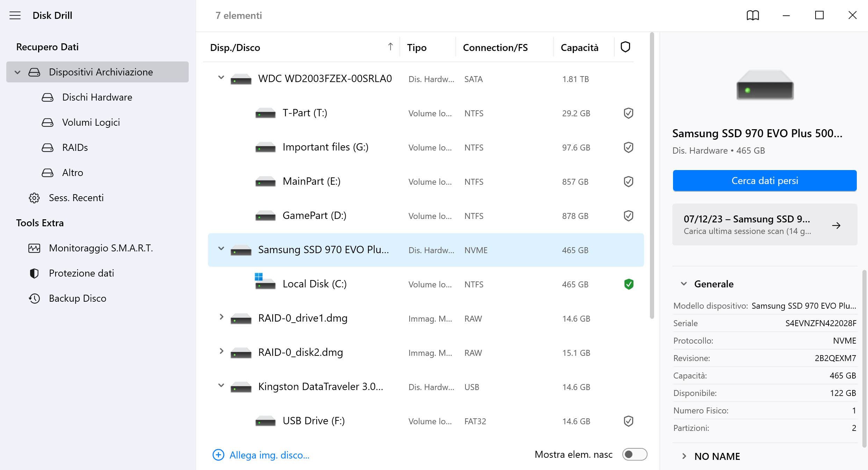Click sort arrow in Disp./Disco column
This screenshot has height=470, width=868.
pyautogui.click(x=390, y=47)
